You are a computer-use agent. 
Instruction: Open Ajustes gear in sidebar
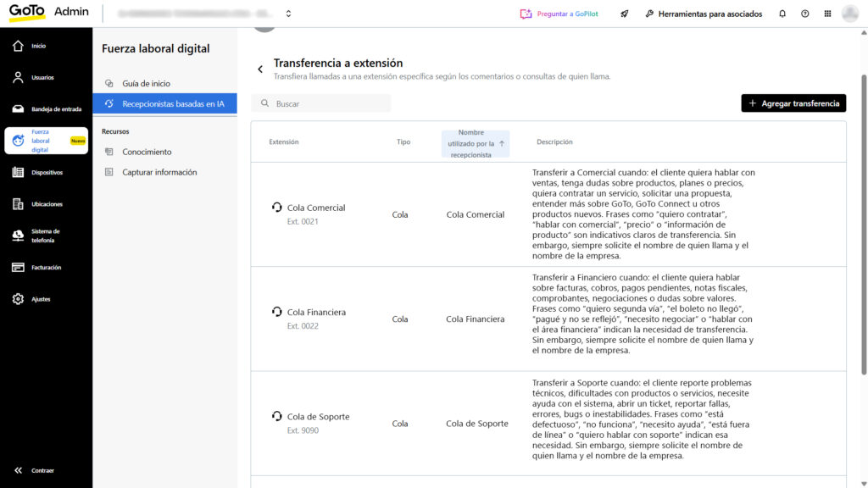(19, 299)
